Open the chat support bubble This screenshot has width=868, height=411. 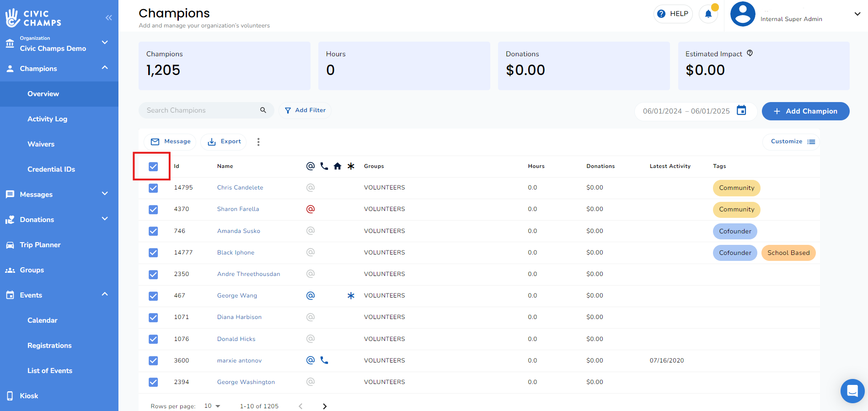tap(852, 391)
